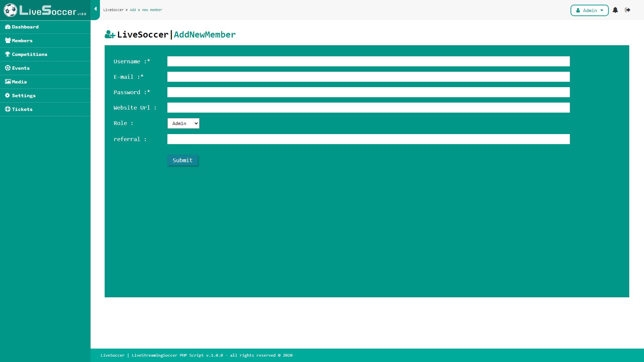Click the notification bell icon

coord(615,10)
